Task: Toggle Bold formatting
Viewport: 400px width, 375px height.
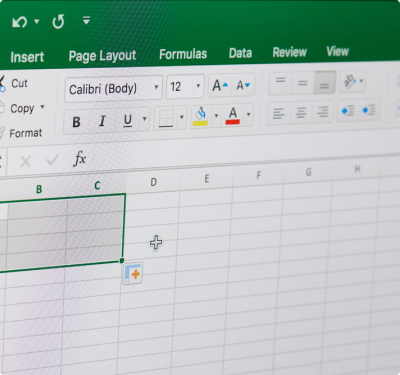Action: tap(76, 122)
